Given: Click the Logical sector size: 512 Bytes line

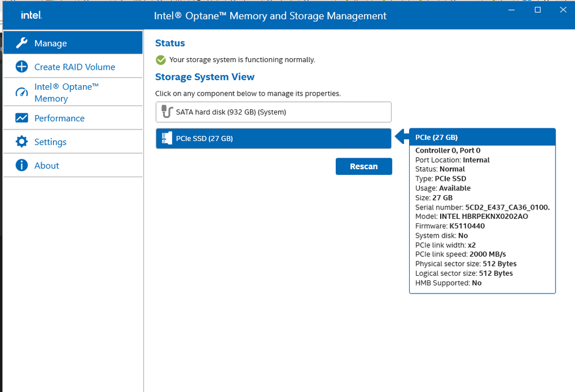Looking at the screenshot, I should pos(464,273).
